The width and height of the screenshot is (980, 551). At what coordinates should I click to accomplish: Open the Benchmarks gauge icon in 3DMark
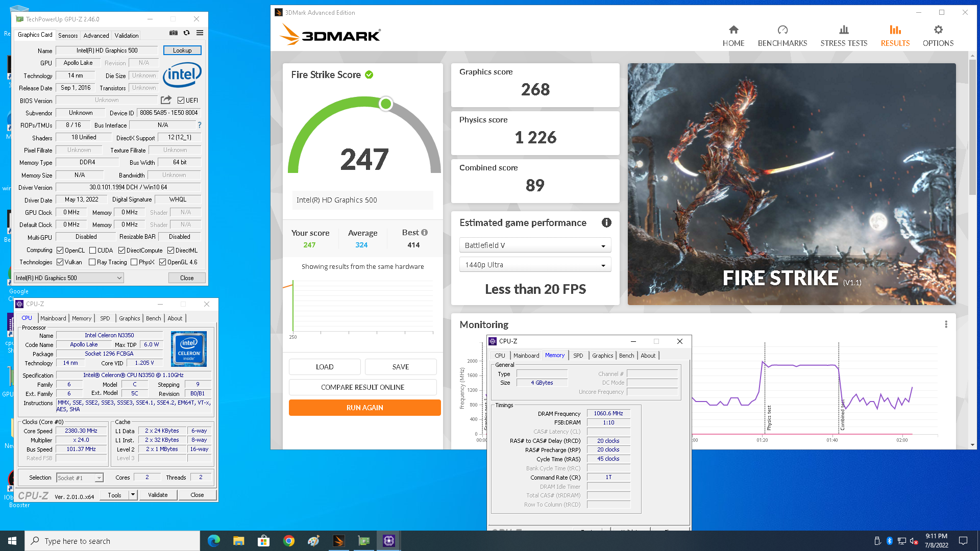point(782,30)
